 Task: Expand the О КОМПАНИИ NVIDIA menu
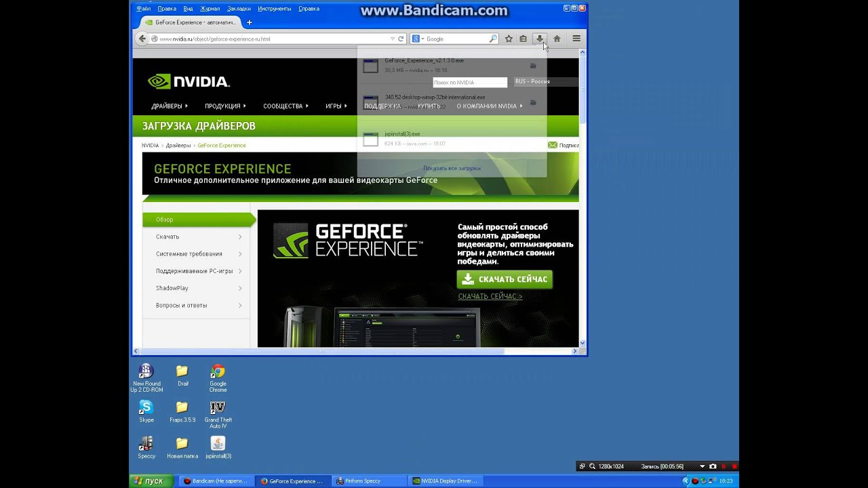pyautogui.click(x=489, y=106)
